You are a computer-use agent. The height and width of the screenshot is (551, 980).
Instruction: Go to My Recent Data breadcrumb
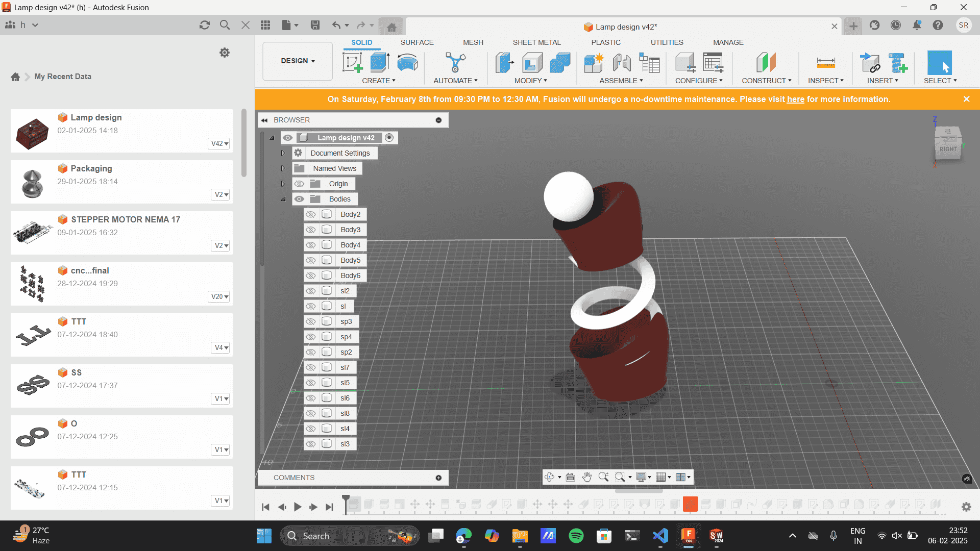click(x=63, y=77)
